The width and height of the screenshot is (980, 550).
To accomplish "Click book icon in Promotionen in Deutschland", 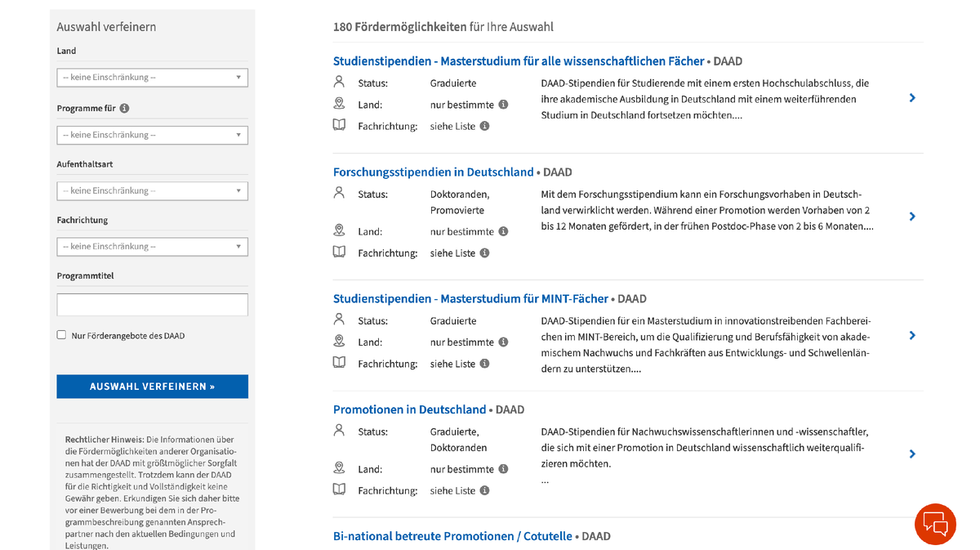I will (339, 490).
